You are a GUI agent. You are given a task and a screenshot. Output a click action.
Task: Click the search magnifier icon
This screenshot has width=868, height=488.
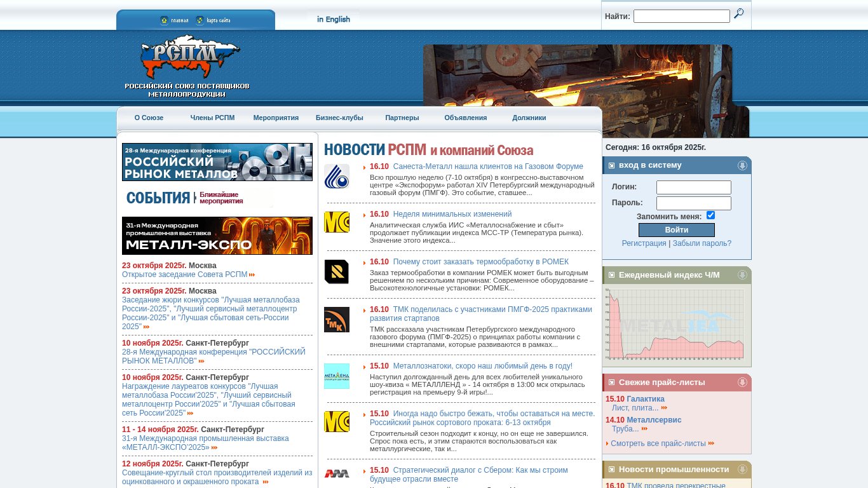[738, 14]
